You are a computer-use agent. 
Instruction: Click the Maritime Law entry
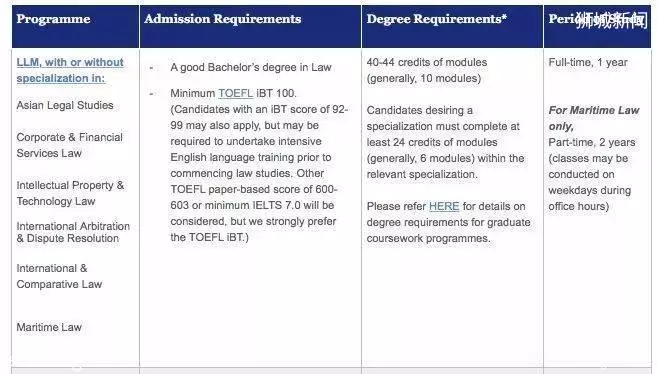coord(49,327)
